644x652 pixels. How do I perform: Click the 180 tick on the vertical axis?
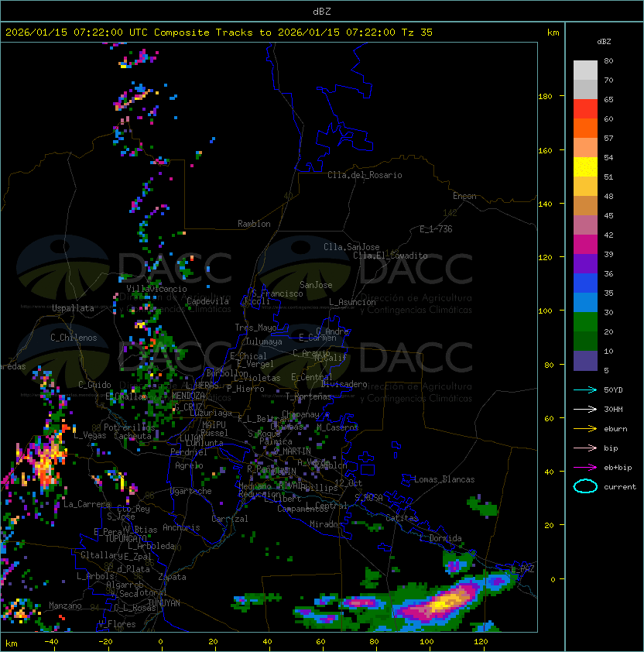(545, 97)
